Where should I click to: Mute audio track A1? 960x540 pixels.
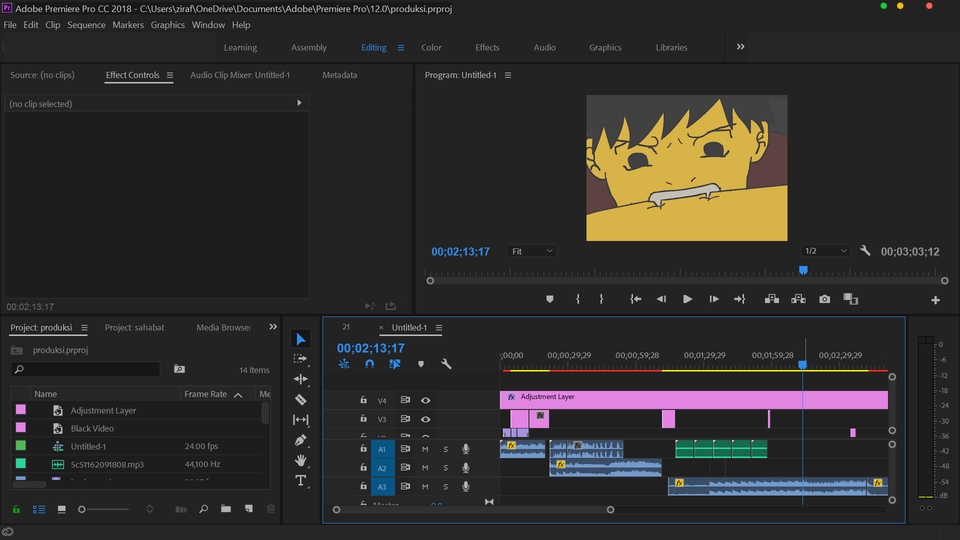pos(425,449)
